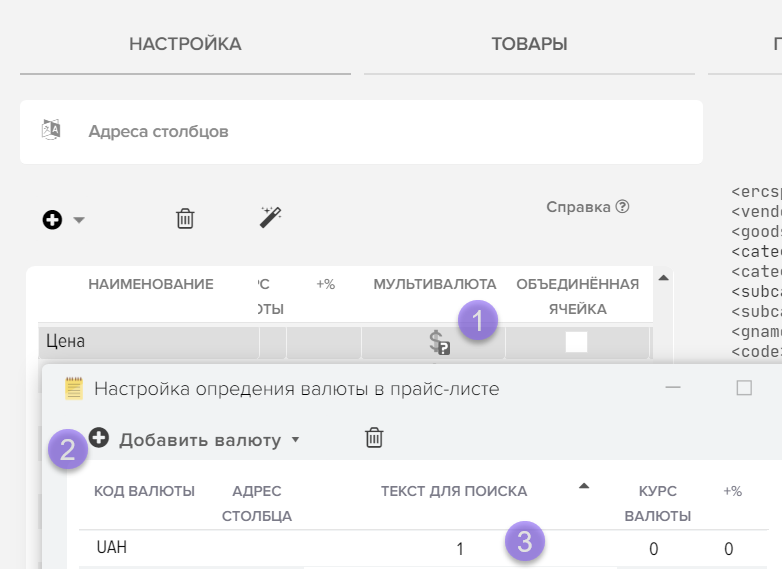Image resolution: width=782 pixels, height=569 pixels.
Task: Click the scrollbar up arrow of the columns table
Action: 660,277
